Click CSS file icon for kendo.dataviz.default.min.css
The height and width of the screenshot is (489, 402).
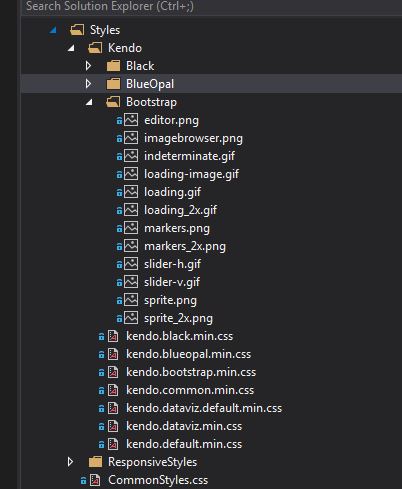pos(113,408)
